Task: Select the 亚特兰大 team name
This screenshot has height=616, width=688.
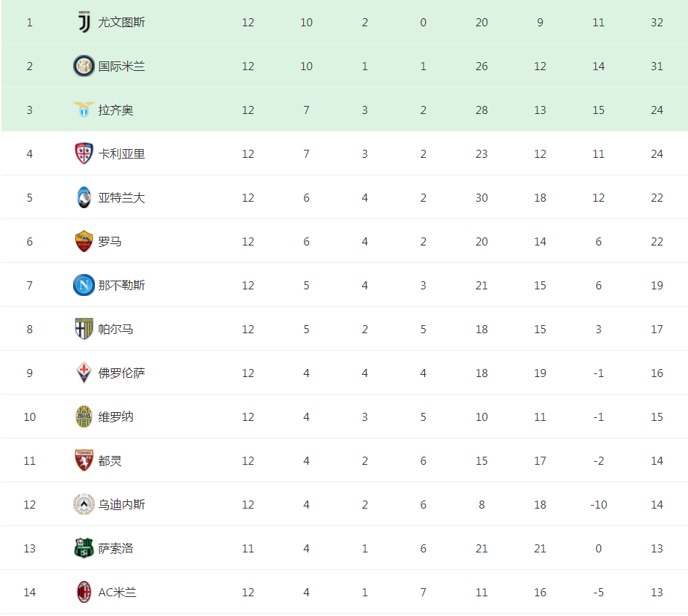Action: [122, 197]
